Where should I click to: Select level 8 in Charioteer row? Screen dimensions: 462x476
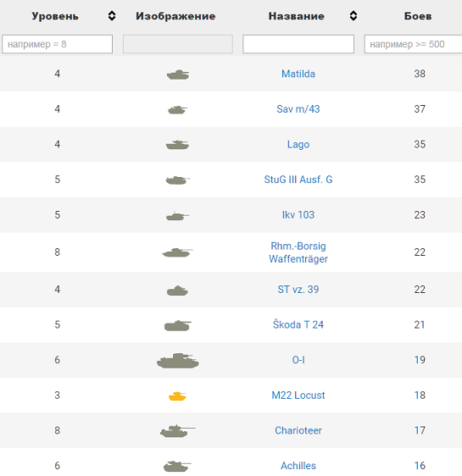pyautogui.click(x=58, y=430)
